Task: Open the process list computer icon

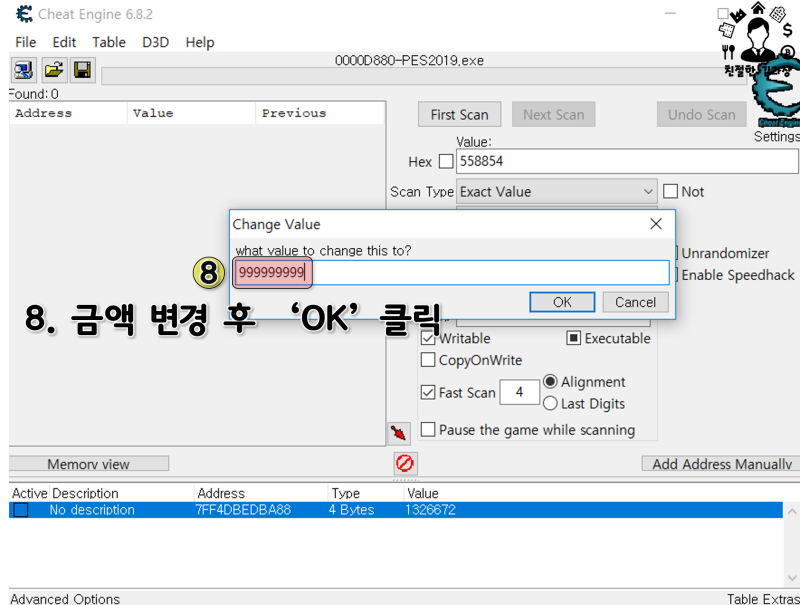Action: point(23,69)
